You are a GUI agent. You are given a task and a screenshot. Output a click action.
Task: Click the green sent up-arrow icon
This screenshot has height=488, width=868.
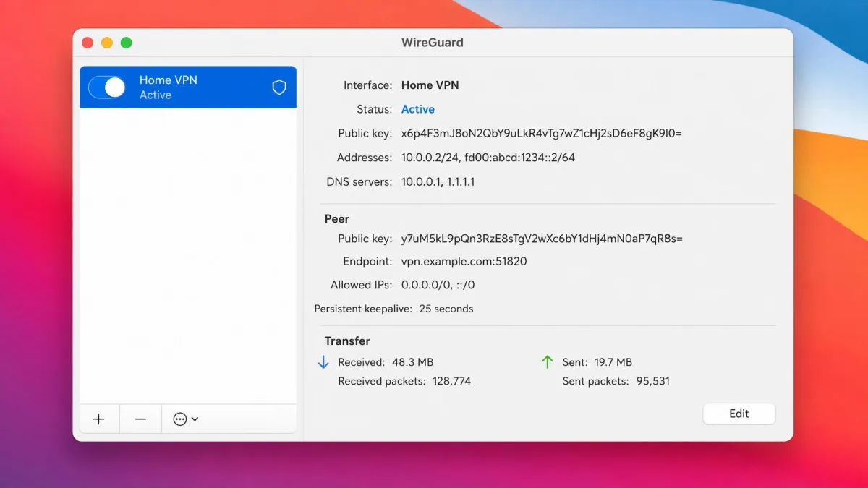coord(548,362)
